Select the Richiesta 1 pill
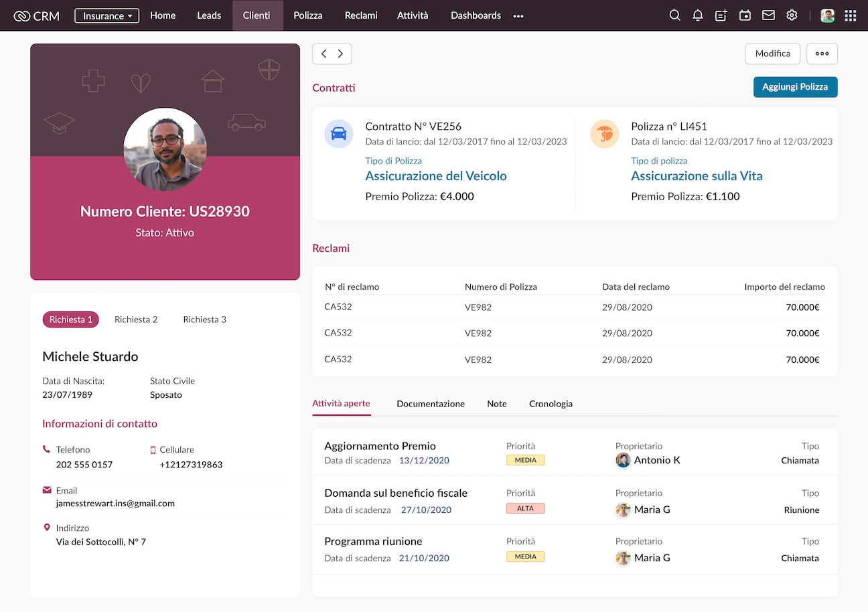 [70, 319]
